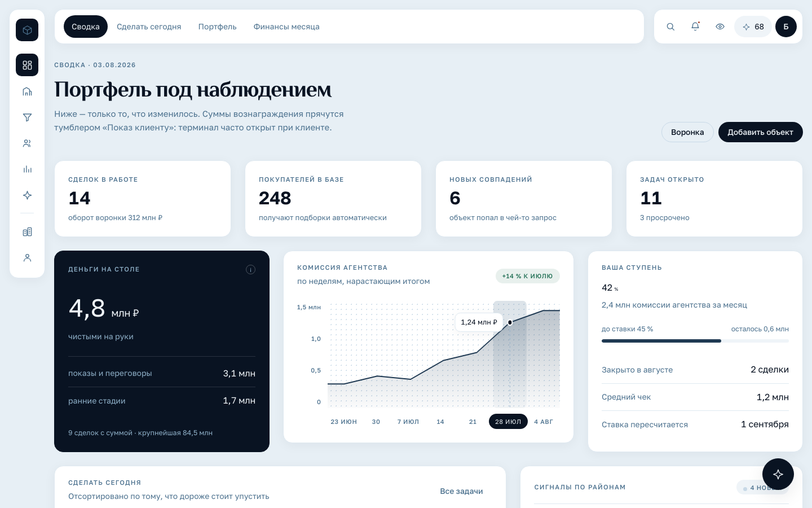Select the «28 июл» week marker on the chart
Screen dimensions: 812x508
[508, 422]
